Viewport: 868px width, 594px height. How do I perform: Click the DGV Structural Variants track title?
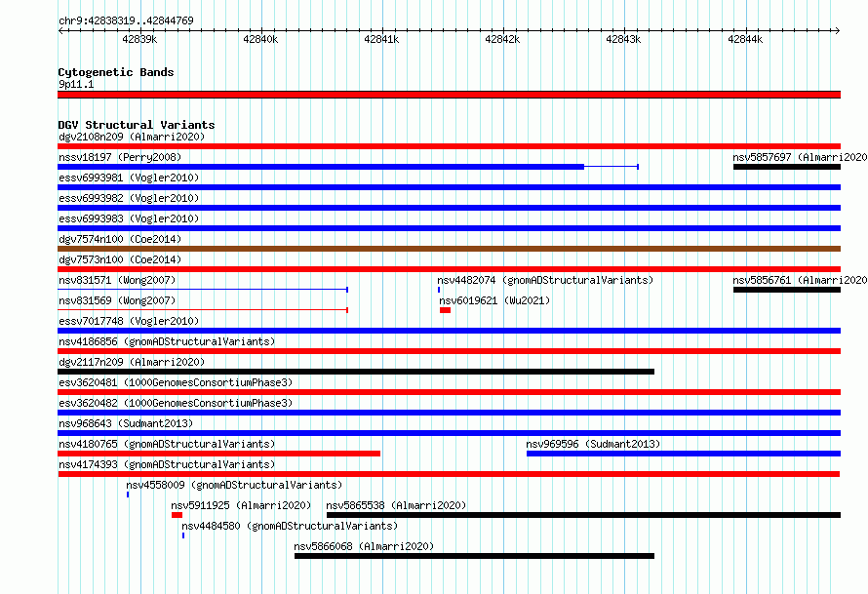pyautogui.click(x=137, y=125)
